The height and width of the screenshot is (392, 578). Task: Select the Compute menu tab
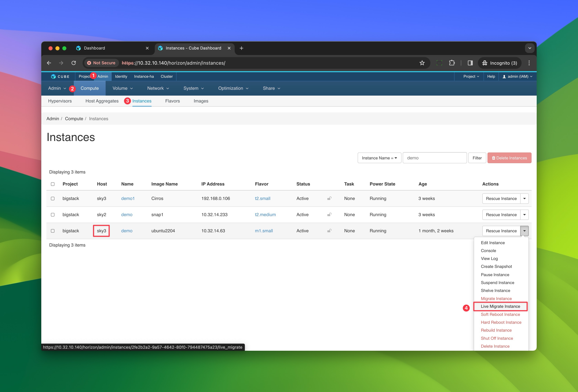click(x=90, y=88)
